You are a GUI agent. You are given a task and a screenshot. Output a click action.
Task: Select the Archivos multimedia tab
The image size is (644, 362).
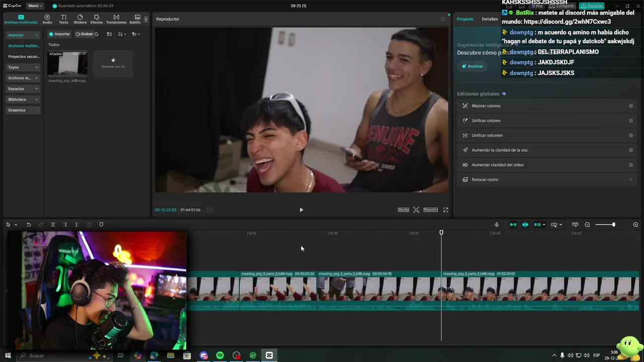[x=21, y=19]
